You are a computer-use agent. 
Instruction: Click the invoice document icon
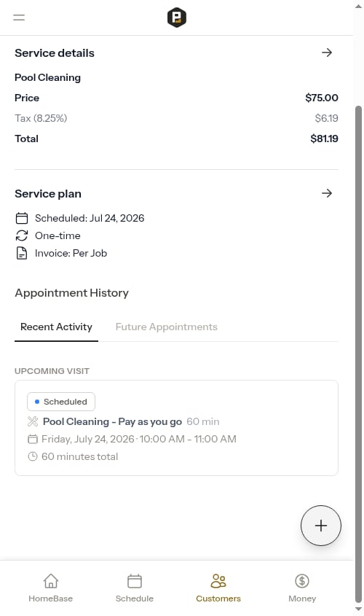(x=22, y=254)
